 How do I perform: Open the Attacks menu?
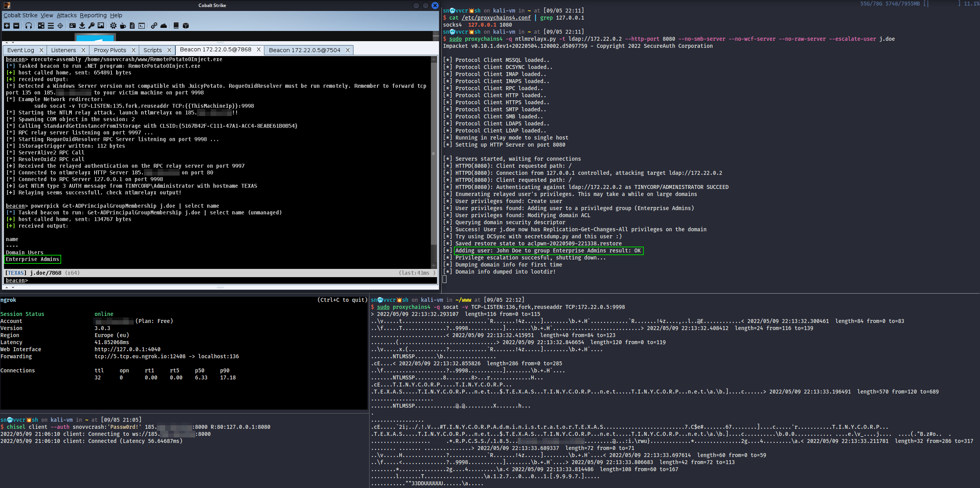click(x=66, y=15)
